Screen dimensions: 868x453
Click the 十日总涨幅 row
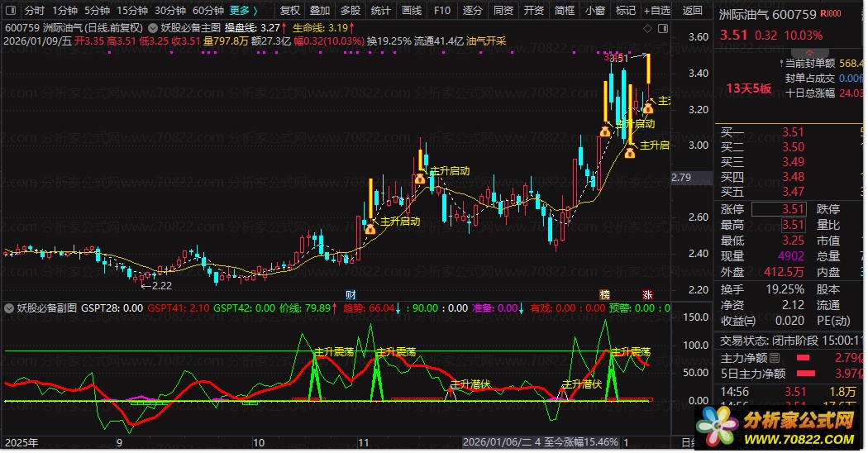pyautogui.click(x=823, y=93)
